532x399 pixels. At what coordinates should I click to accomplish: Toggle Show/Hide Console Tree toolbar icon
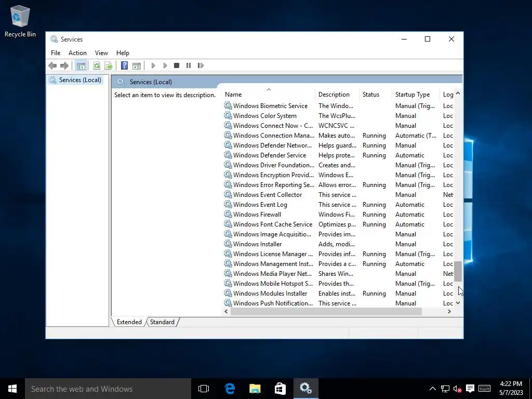tap(81, 65)
